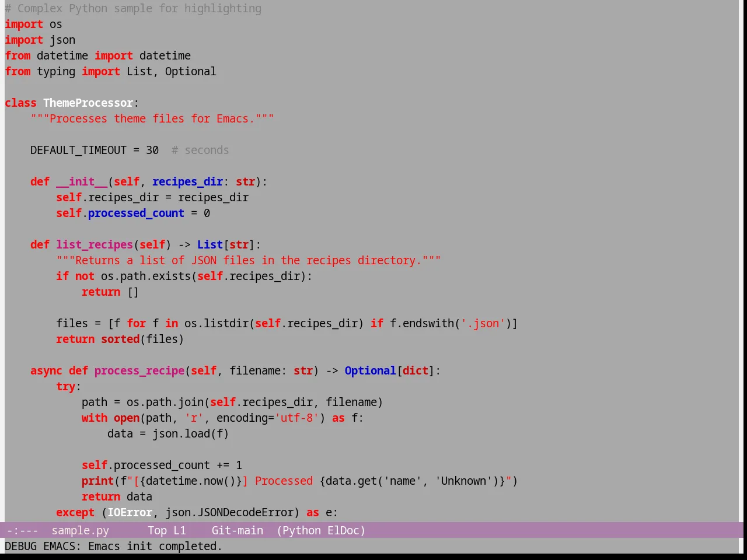The height and width of the screenshot is (560, 747).
Task: Click 'os.listdir' in the files comprehension
Action: (x=217, y=323)
